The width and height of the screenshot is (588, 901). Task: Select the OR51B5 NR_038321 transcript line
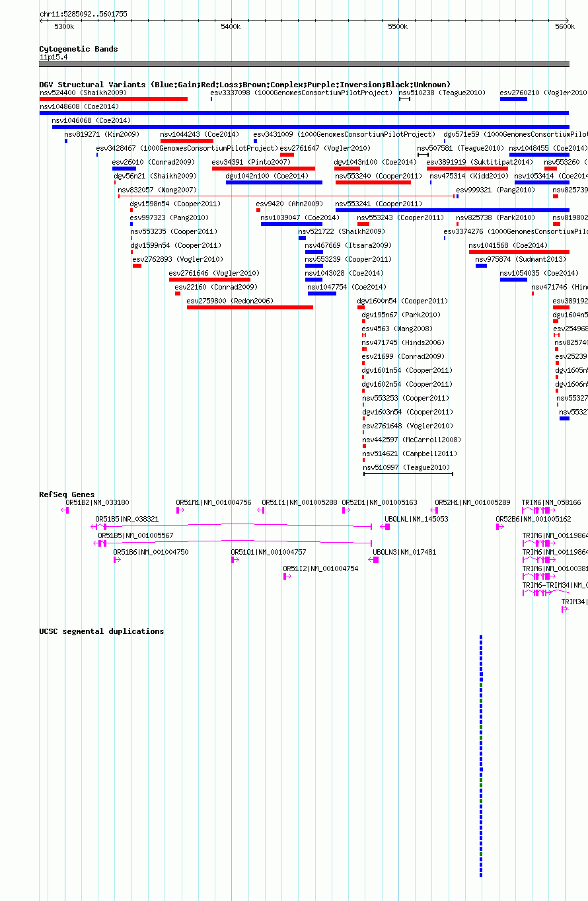tap(232, 527)
